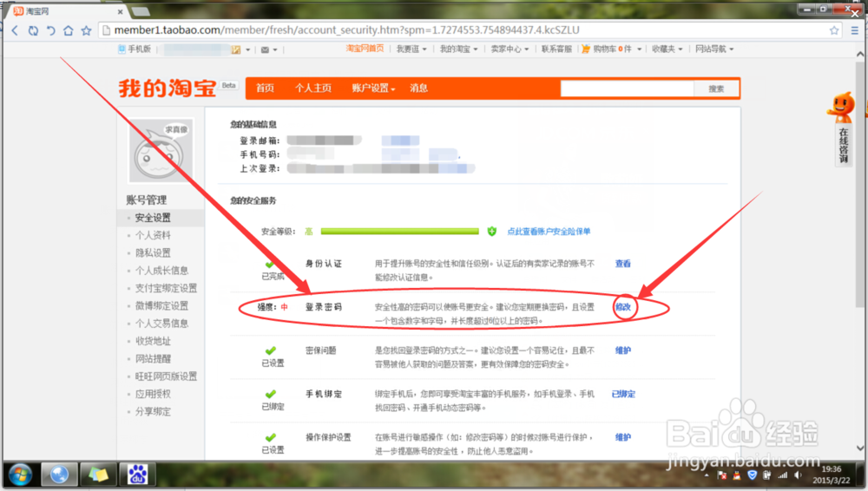Click the undo/restore arrow in browser toolbar
Screen dimensions: 868x491
50,30
